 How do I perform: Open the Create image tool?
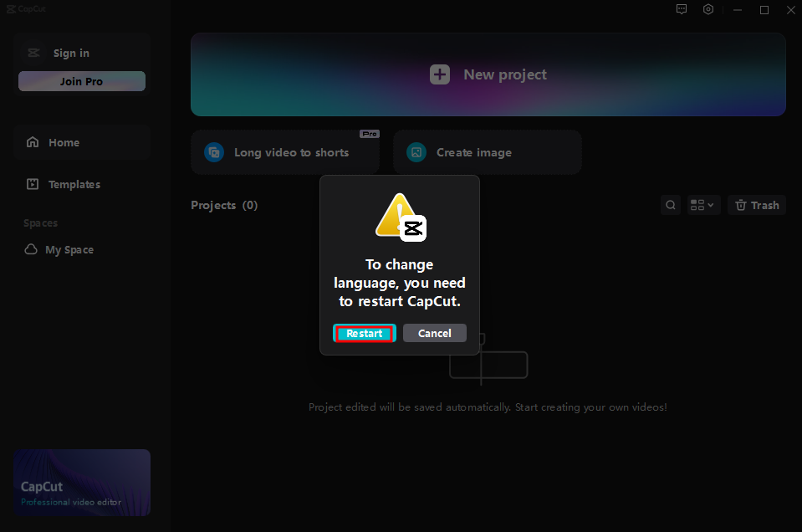pyautogui.click(x=487, y=152)
